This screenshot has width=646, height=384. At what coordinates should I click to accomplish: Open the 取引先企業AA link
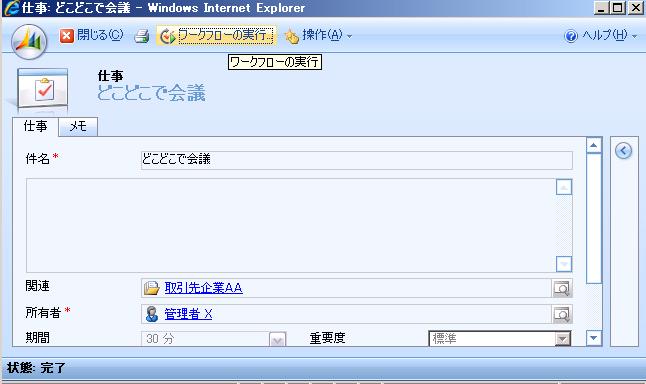[204, 288]
